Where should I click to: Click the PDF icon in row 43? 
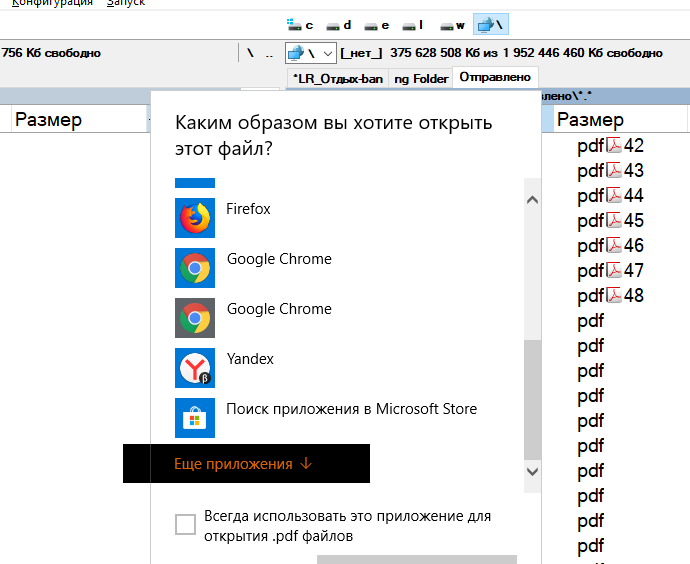click(614, 170)
